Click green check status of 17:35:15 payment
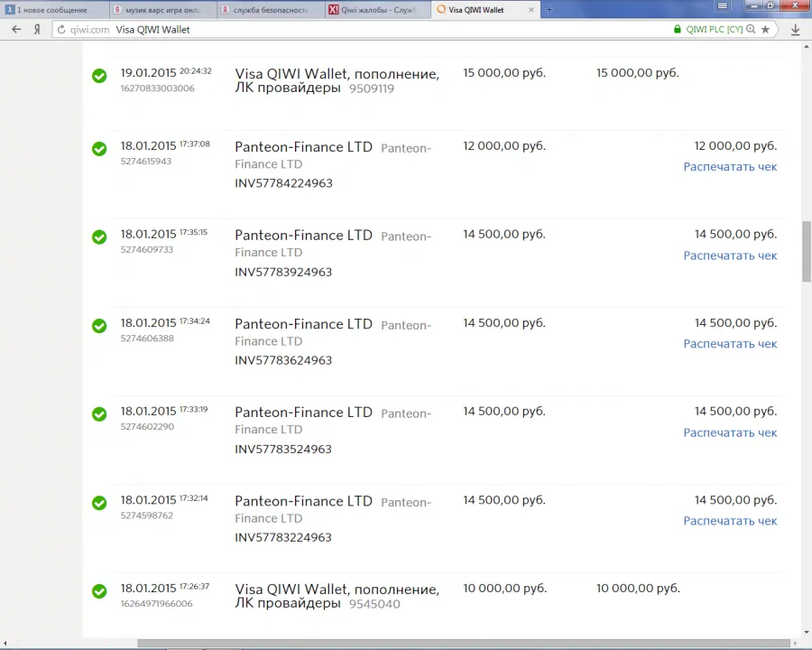Image resolution: width=812 pixels, height=650 pixels. 99,237
